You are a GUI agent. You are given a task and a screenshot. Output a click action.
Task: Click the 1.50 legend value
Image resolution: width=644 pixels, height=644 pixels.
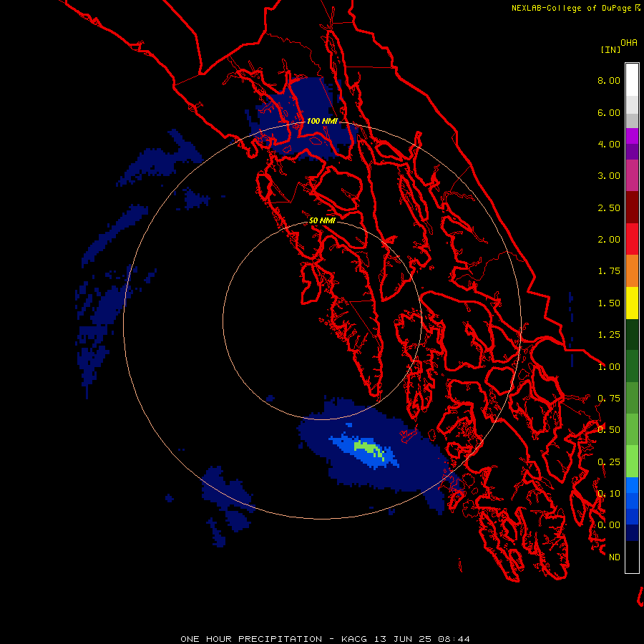point(609,303)
